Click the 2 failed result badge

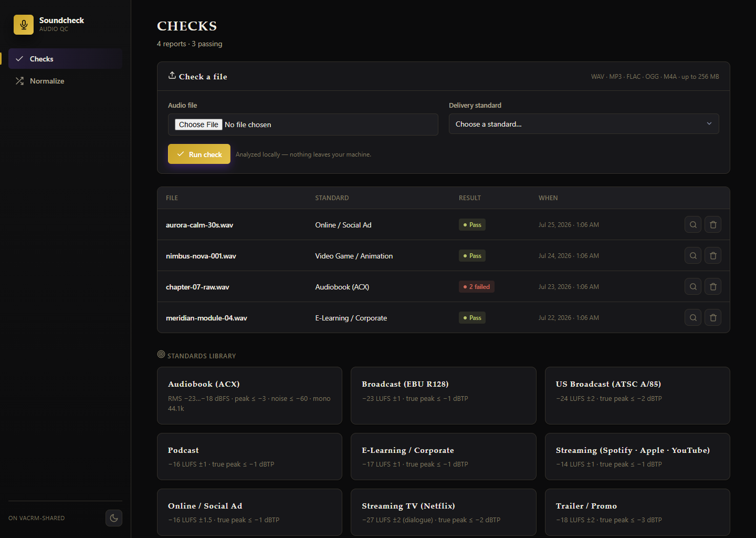tap(477, 287)
